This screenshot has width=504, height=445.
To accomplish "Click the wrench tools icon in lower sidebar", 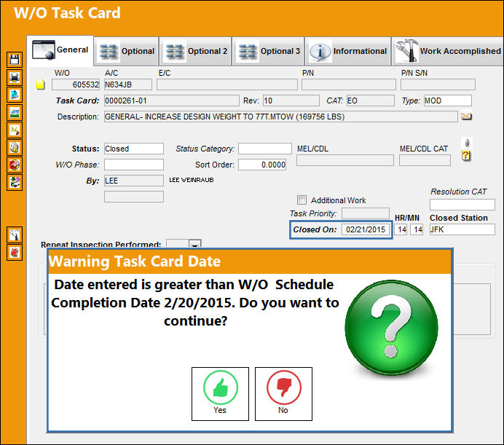I will (15, 235).
